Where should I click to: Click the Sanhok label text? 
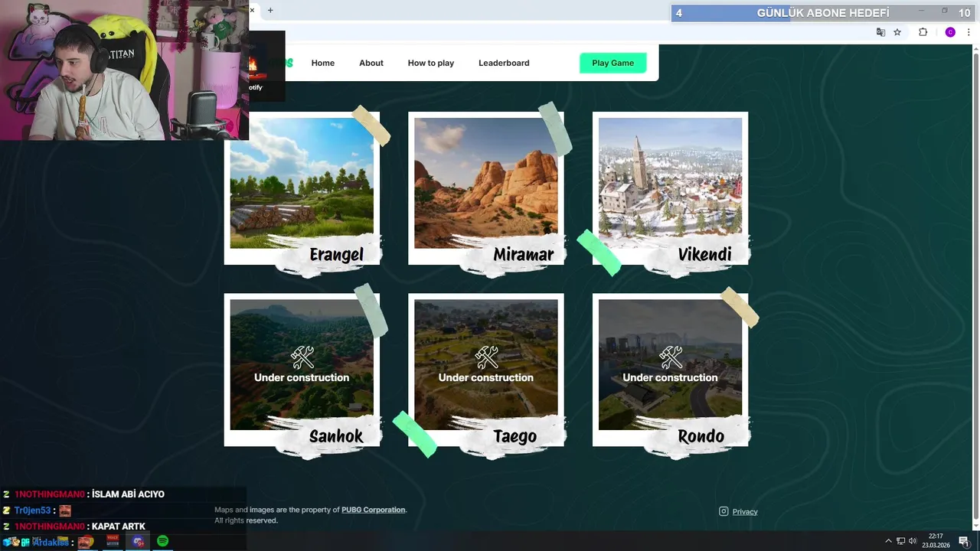[335, 436]
